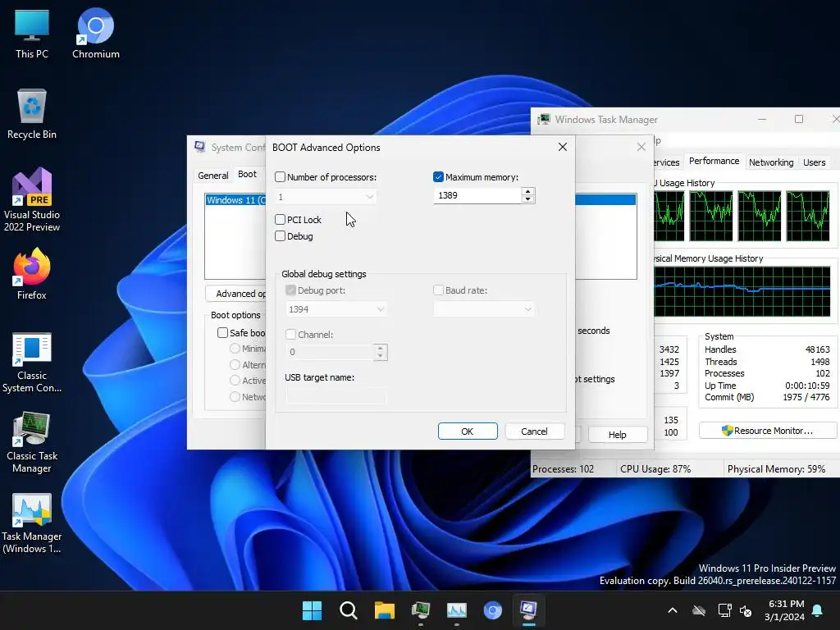Image resolution: width=840 pixels, height=630 pixels.
Task: Close the BOOT Advanced Options dialog
Action: [x=562, y=147]
